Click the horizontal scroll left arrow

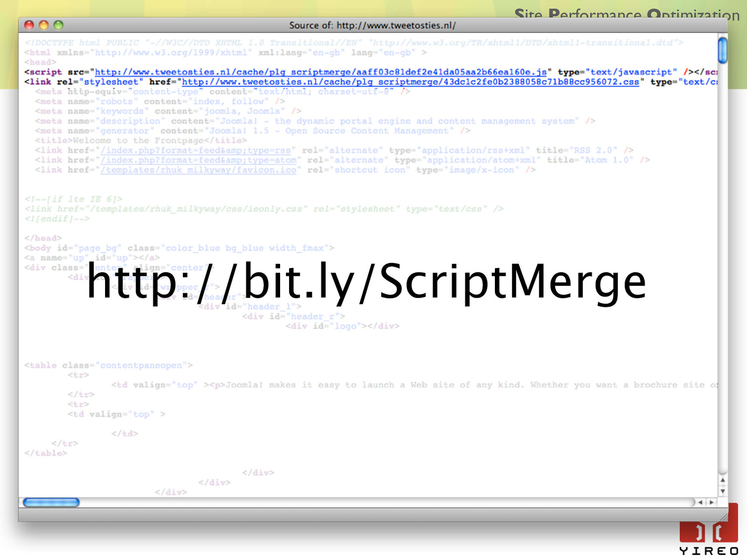[x=700, y=503]
